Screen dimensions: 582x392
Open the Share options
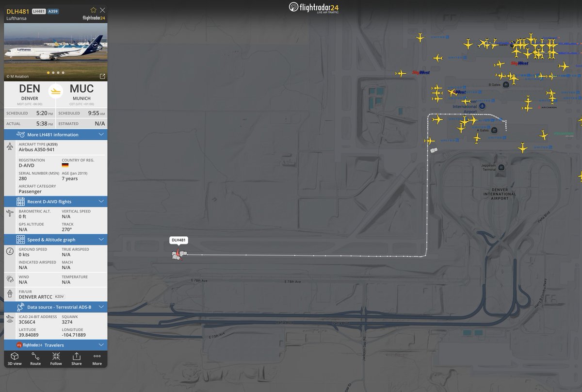tap(76, 359)
